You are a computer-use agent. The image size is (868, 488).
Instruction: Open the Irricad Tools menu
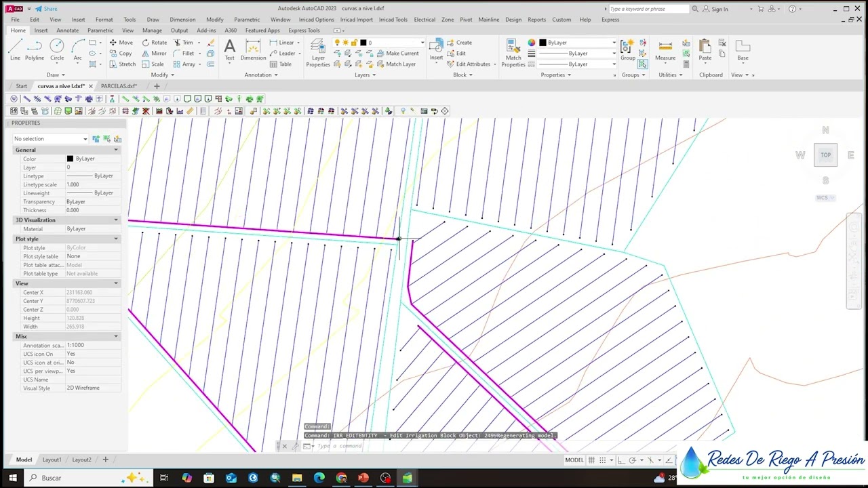[393, 20]
